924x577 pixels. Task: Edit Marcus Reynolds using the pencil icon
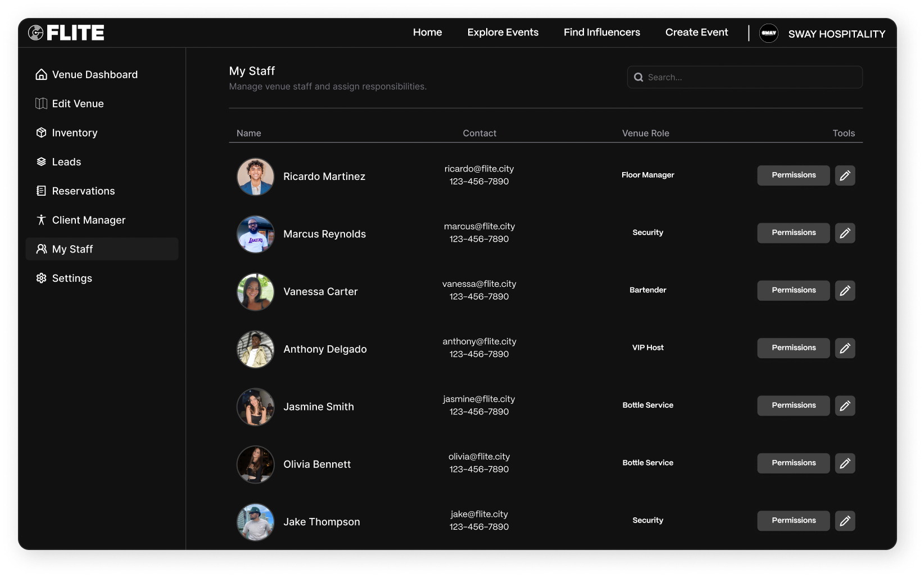coord(845,233)
